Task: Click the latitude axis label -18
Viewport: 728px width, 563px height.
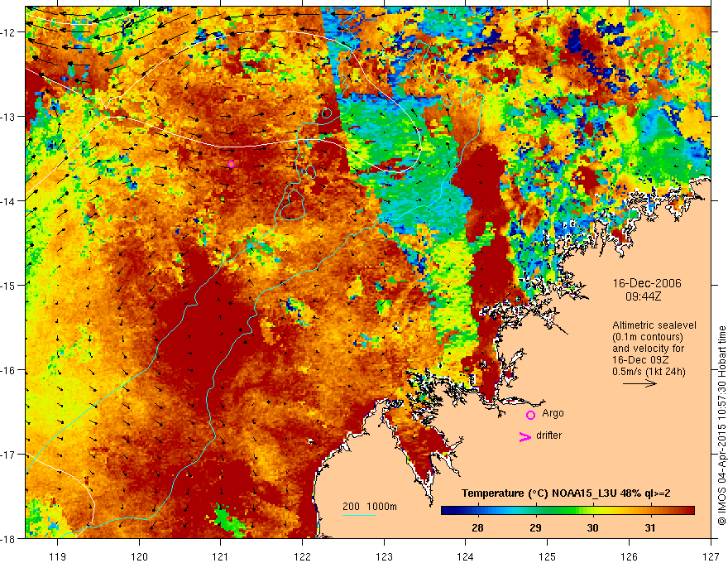Action: (x=8, y=538)
